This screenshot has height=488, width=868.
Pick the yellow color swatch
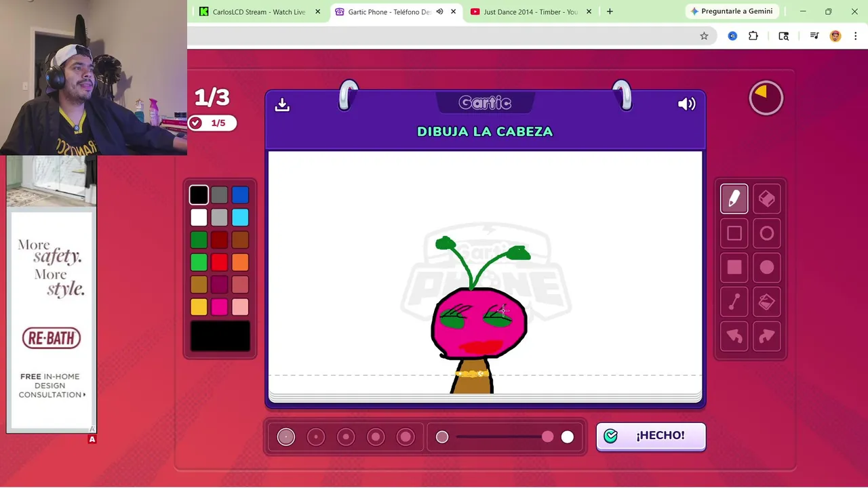pos(199,307)
